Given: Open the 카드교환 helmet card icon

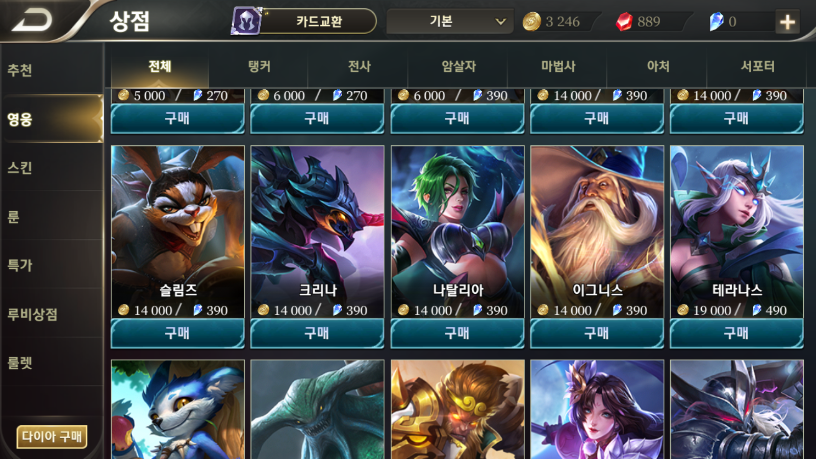Looking at the screenshot, I should click(246, 21).
